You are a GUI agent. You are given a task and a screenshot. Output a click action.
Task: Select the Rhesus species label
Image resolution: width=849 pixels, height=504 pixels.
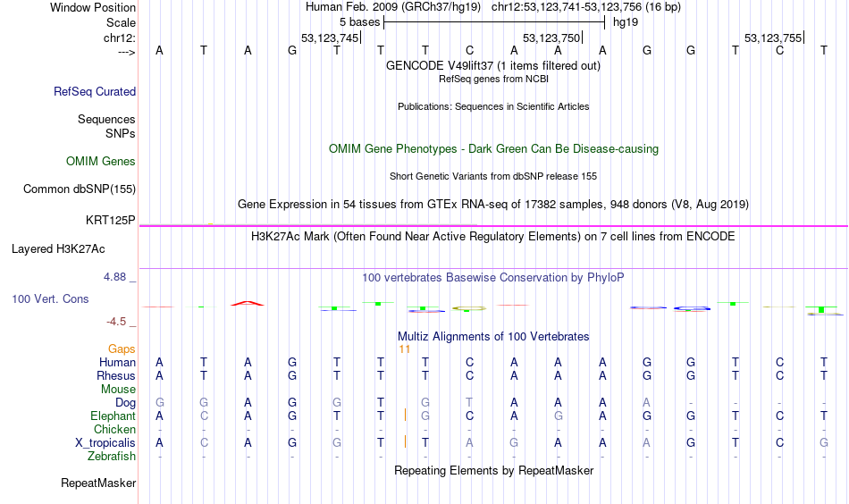click(116, 375)
